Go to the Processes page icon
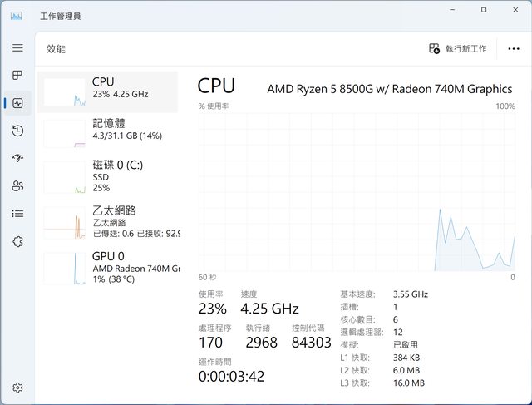 point(17,76)
